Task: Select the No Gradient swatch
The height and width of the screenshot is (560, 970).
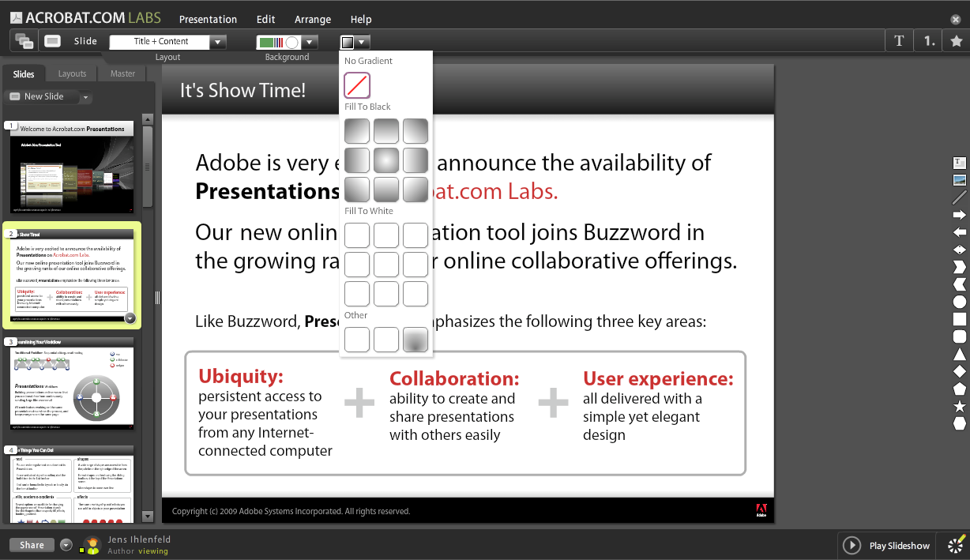Action: pos(356,85)
